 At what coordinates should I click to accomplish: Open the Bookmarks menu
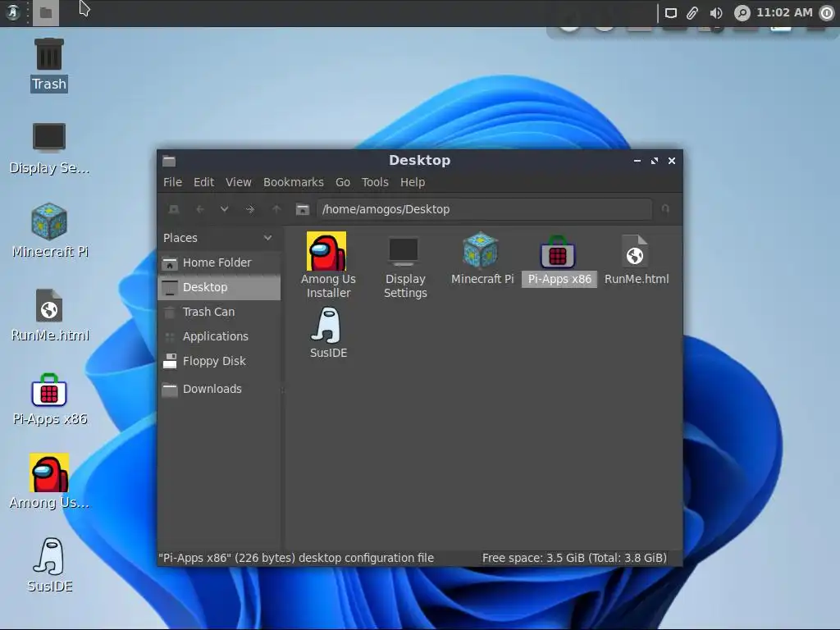(x=294, y=182)
